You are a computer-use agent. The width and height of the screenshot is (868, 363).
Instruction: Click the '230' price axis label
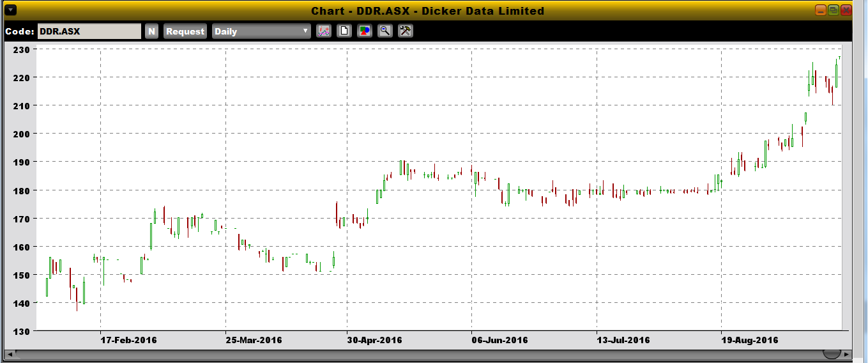tap(22, 49)
